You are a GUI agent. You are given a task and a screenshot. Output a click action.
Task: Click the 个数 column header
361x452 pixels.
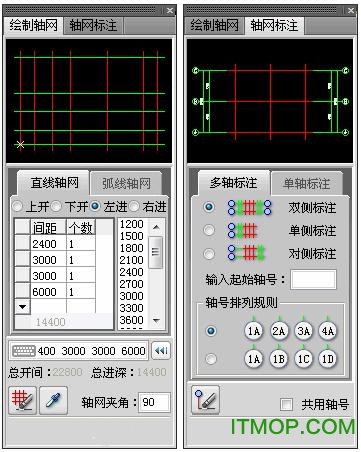click(81, 228)
